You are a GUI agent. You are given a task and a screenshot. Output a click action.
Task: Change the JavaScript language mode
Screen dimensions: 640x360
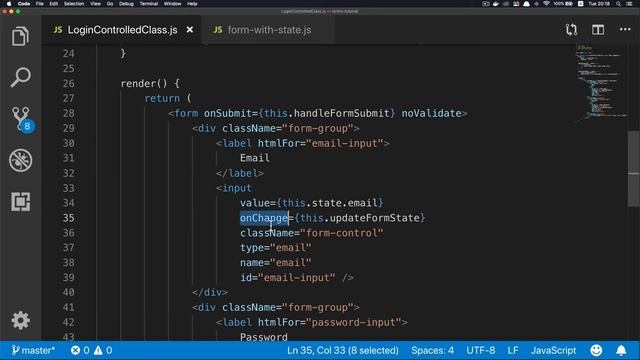553,350
